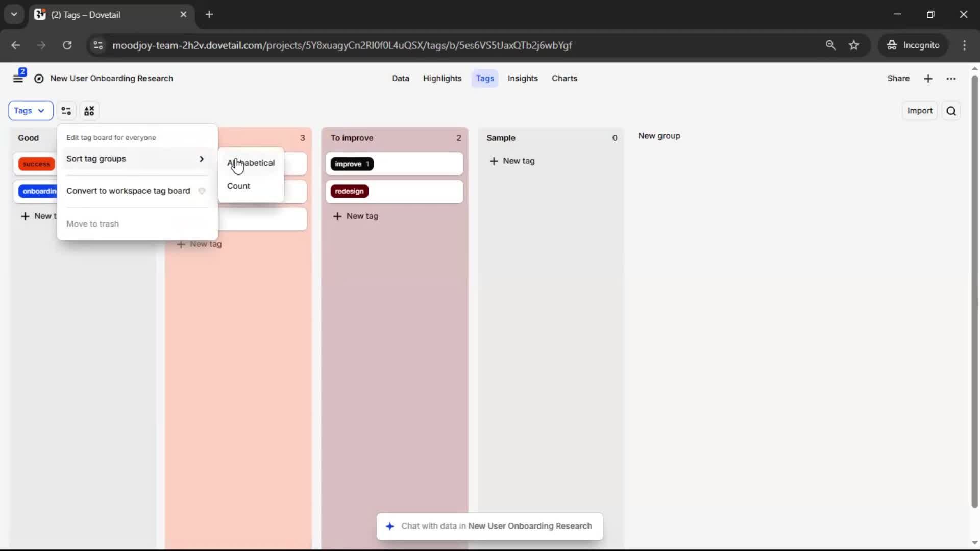Select Convert to workspace tag board

click(128, 191)
